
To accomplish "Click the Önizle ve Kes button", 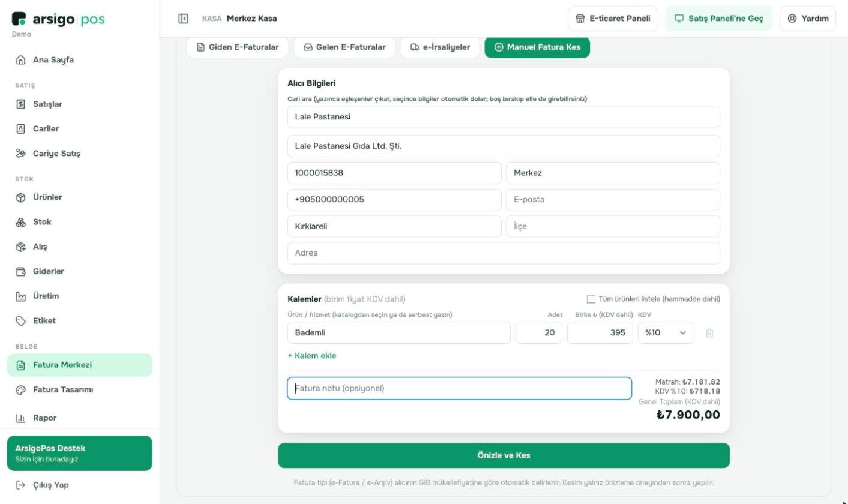I will [504, 455].
